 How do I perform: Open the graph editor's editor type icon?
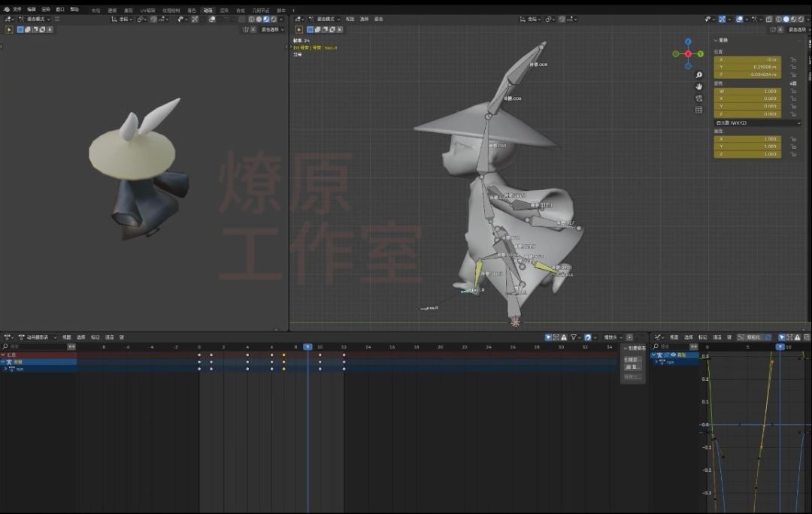658,337
